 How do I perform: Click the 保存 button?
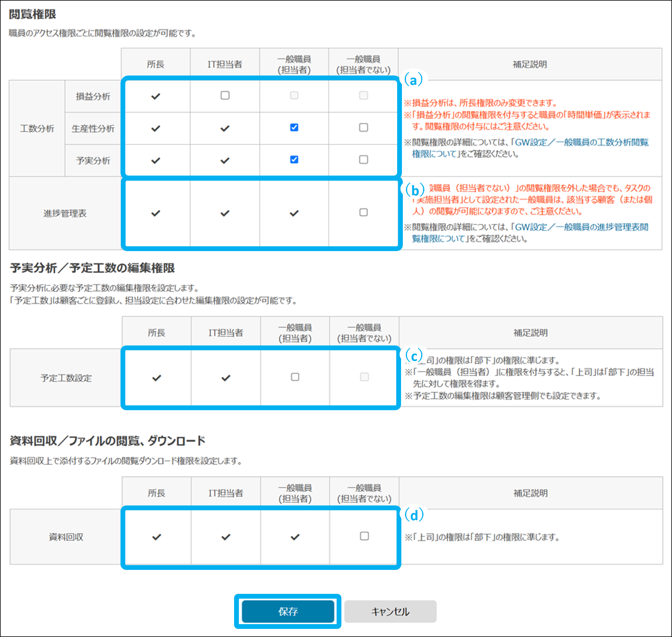pyautogui.click(x=288, y=612)
